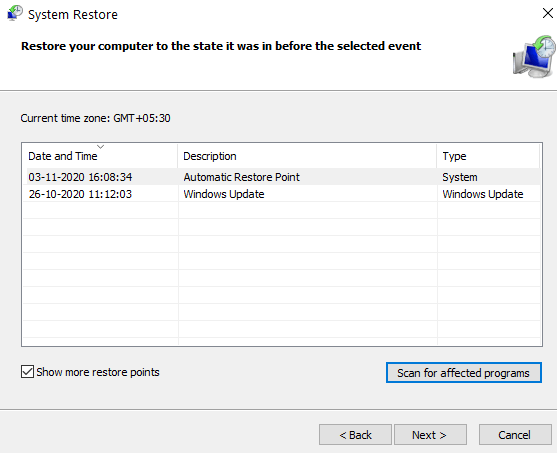The width and height of the screenshot is (557, 453).
Task: Close the System Restore window
Action: point(548,13)
